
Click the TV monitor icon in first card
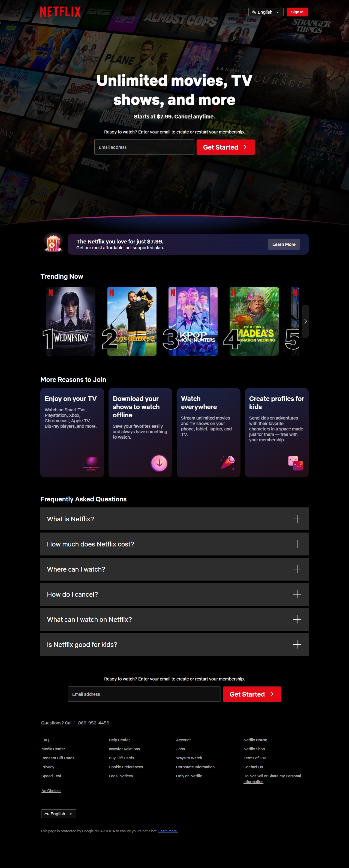click(x=91, y=463)
